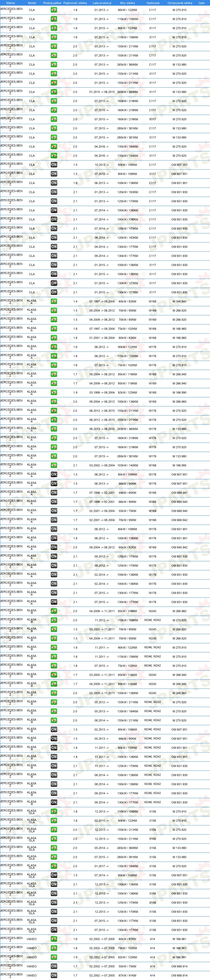This screenshot has height=980, width=210.
Task: Select VANEO power cell 67kW / 91KM
Action: 127,975
